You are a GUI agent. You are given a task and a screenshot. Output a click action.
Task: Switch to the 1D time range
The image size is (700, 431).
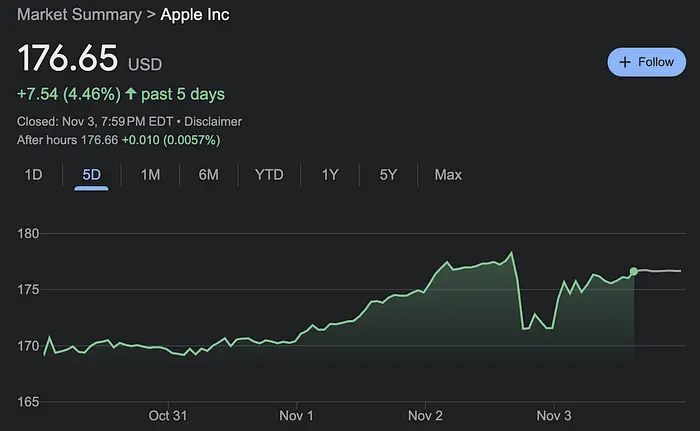pyautogui.click(x=33, y=175)
